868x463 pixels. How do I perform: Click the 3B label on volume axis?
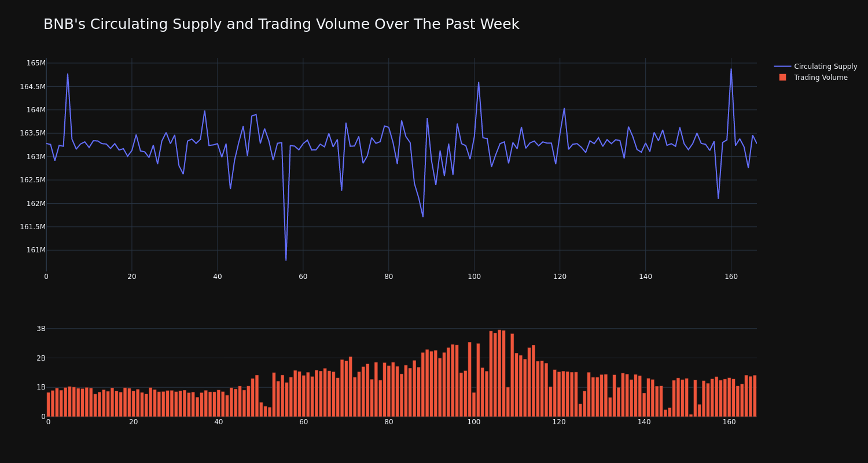[x=41, y=329]
